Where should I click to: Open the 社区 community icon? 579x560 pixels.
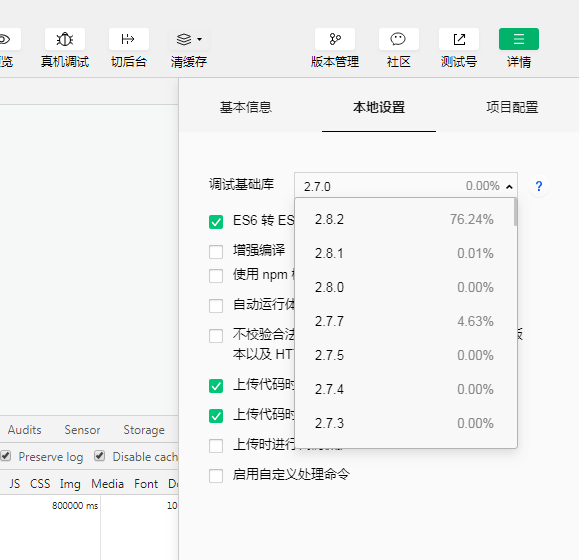point(398,39)
